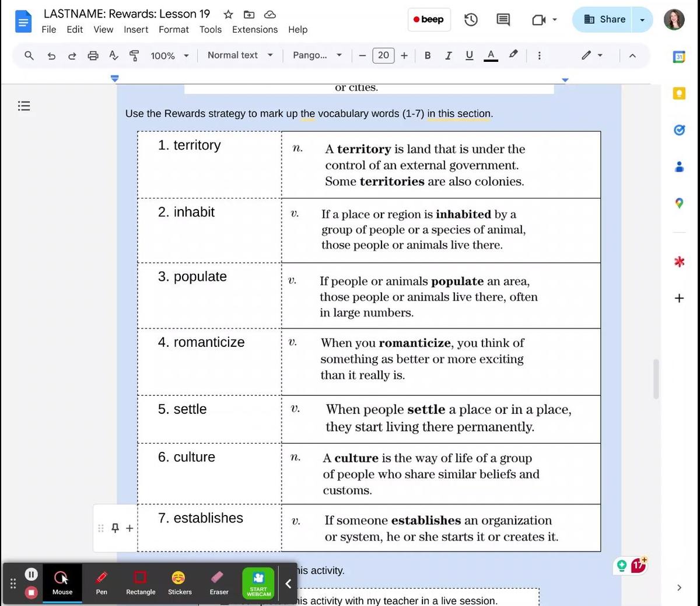Image resolution: width=700 pixels, height=606 pixels.
Task: Open Google Keep side panel
Action: [679, 93]
